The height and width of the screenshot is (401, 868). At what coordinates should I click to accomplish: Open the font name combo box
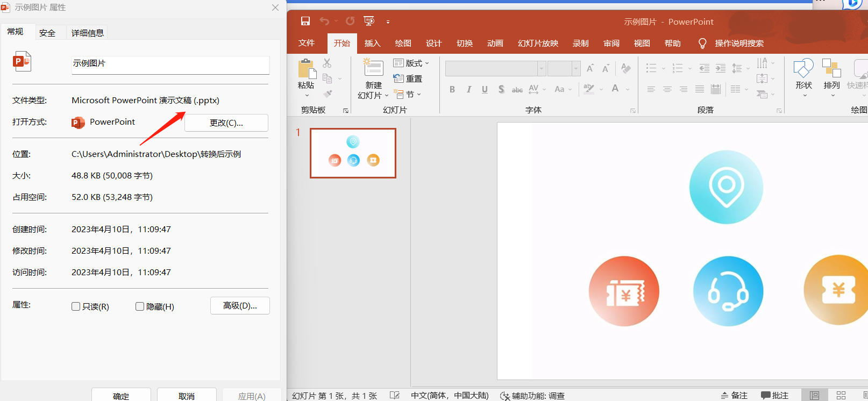click(x=542, y=69)
